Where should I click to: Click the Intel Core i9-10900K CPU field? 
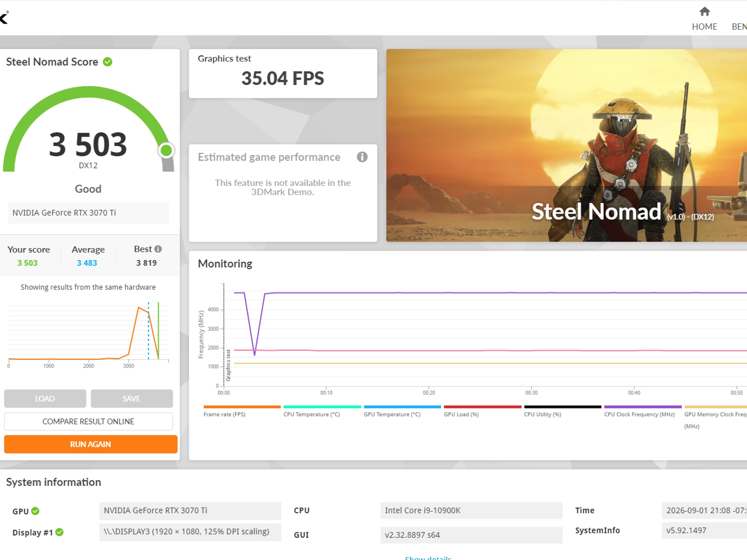tap(471, 511)
